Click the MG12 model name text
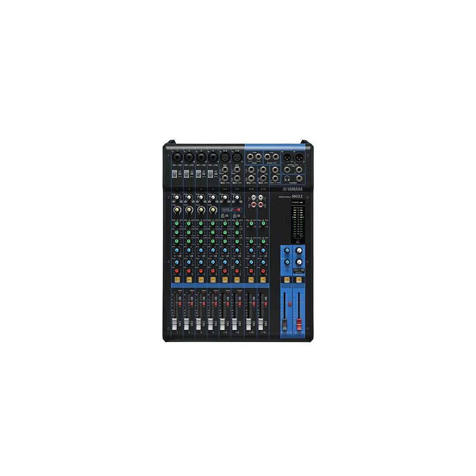Screen dimensions: 476x476 pos(297,196)
